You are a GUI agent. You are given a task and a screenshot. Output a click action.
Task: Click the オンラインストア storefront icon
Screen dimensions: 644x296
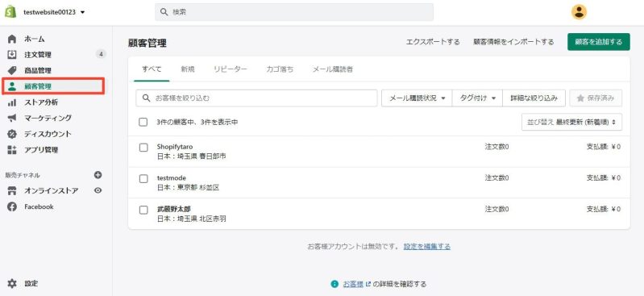[x=12, y=191]
